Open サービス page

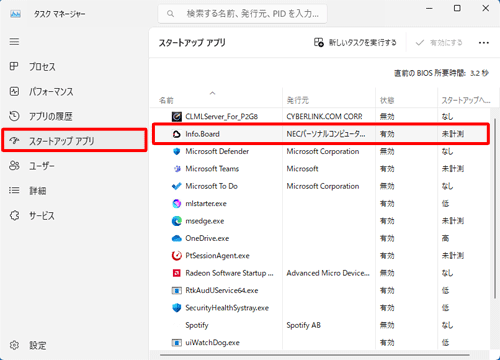(x=74, y=216)
